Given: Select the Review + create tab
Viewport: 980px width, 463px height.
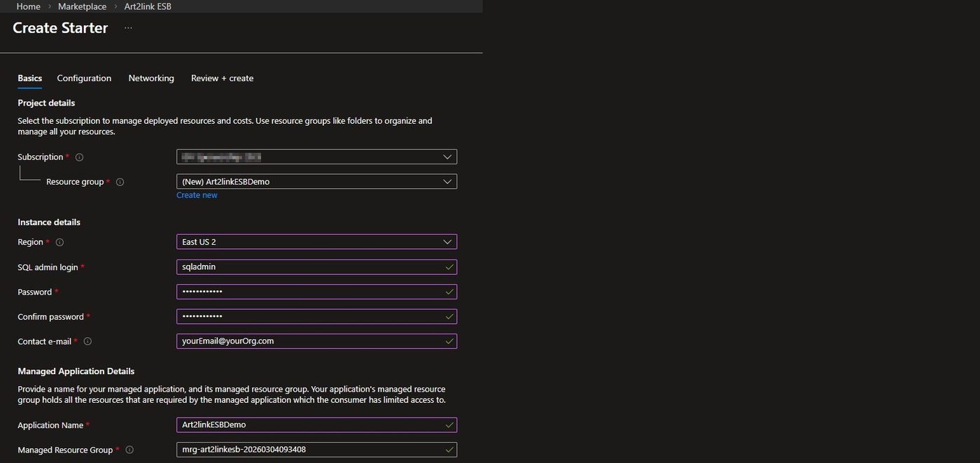Looking at the screenshot, I should point(221,78).
